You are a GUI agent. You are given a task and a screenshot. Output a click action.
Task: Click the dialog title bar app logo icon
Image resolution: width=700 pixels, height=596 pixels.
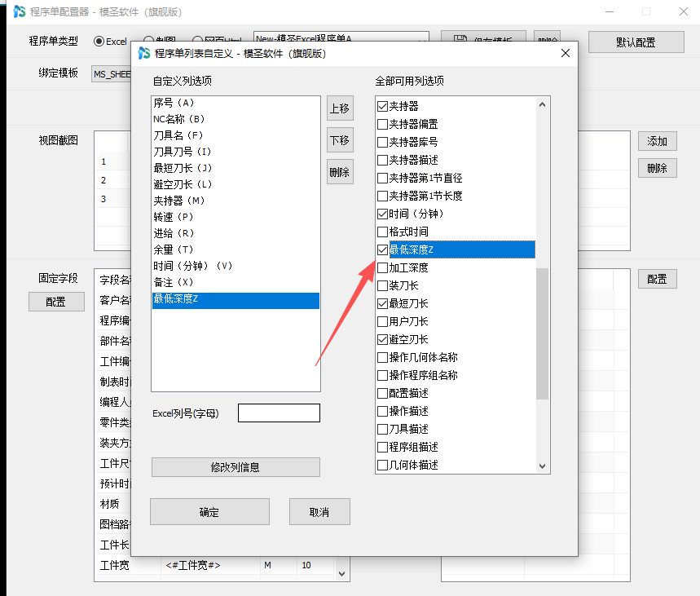tap(143, 53)
